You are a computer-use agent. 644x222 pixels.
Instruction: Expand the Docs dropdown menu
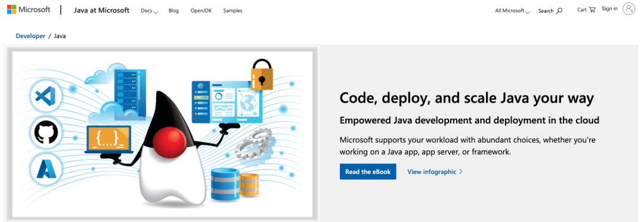(149, 11)
